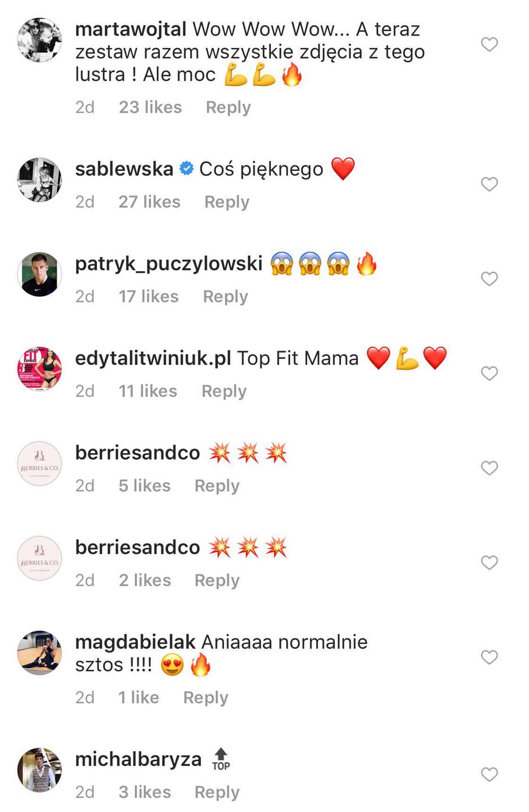
Task: Tap the heart beside berriesandco's second comment
Action: (x=489, y=562)
